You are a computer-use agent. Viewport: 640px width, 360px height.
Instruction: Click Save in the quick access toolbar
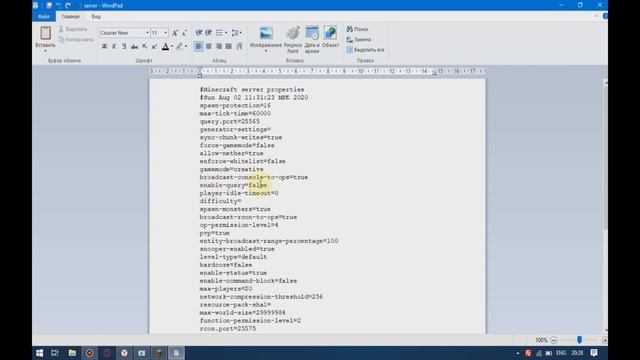tap(49, 5)
